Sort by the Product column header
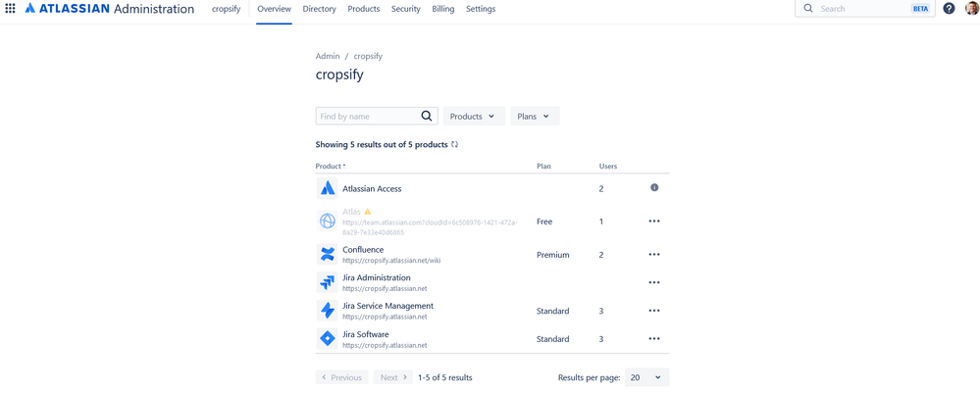This screenshot has height=393, width=980. click(x=331, y=167)
